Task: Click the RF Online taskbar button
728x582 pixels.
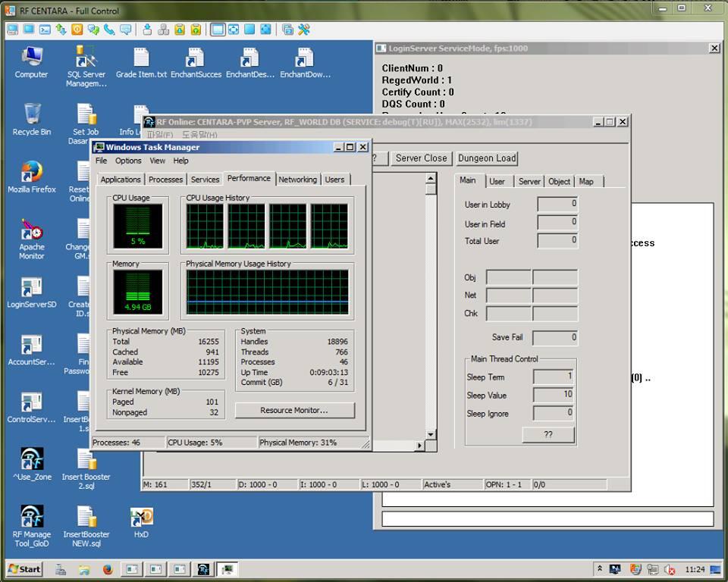Action: 203,569
